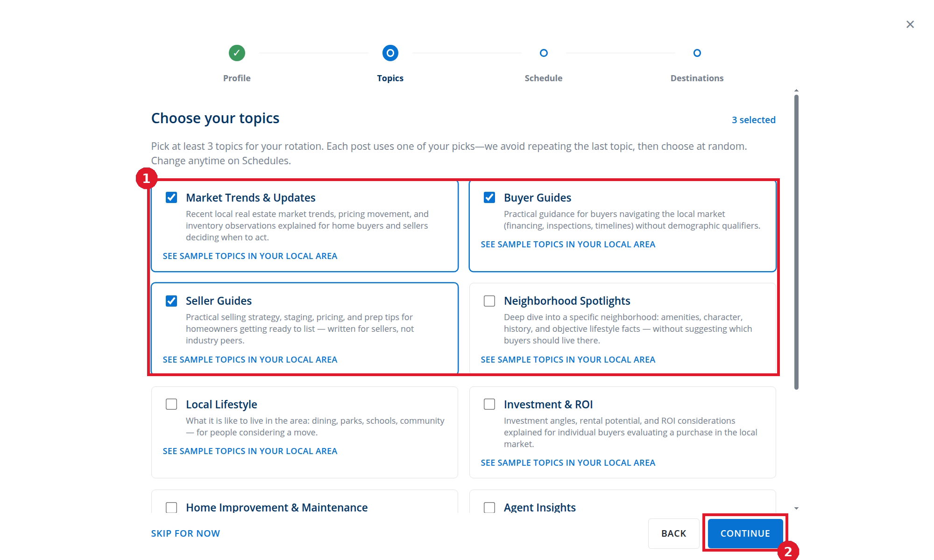Close the setup wizard with the X icon
The height and width of the screenshot is (560, 934).
click(910, 24)
